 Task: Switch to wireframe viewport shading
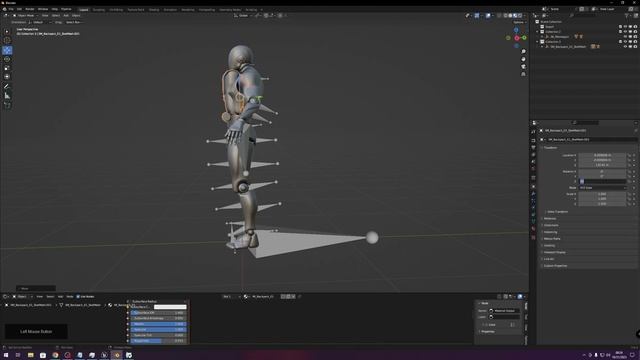coord(505,16)
